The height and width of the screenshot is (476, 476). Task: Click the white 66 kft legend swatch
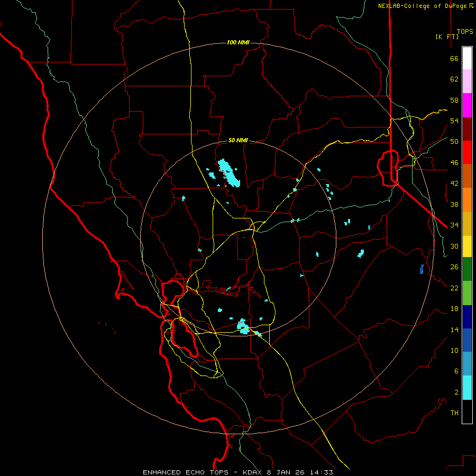point(467,58)
